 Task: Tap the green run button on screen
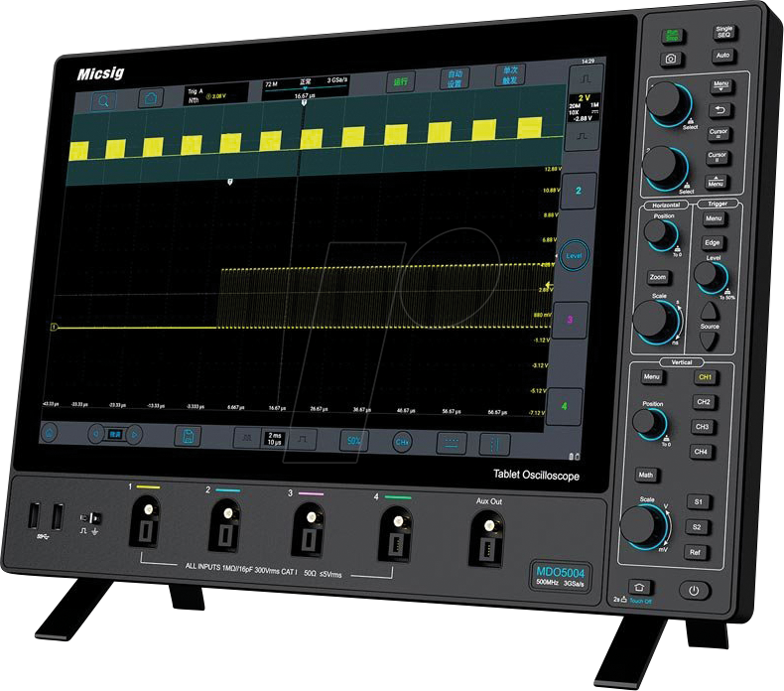pyautogui.click(x=401, y=81)
